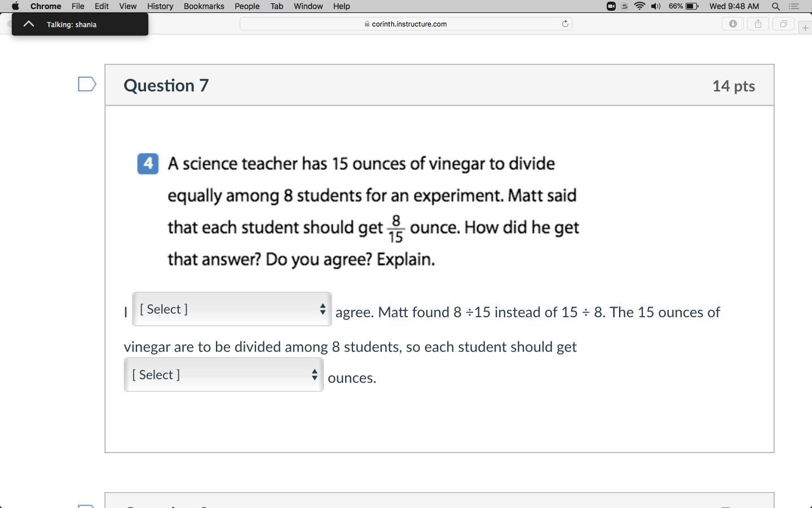This screenshot has width=812, height=508.
Task: Expand the "Talking: shania" panel chevron
Action: click(29, 24)
